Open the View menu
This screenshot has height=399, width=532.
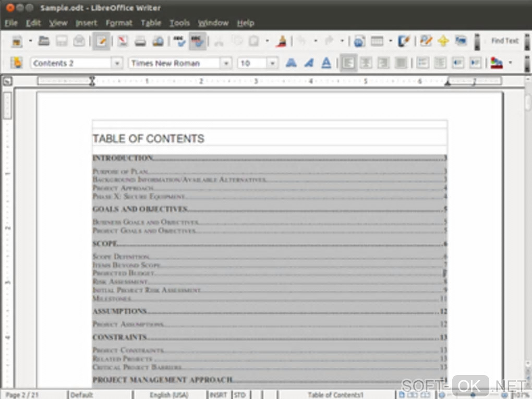(58, 23)
